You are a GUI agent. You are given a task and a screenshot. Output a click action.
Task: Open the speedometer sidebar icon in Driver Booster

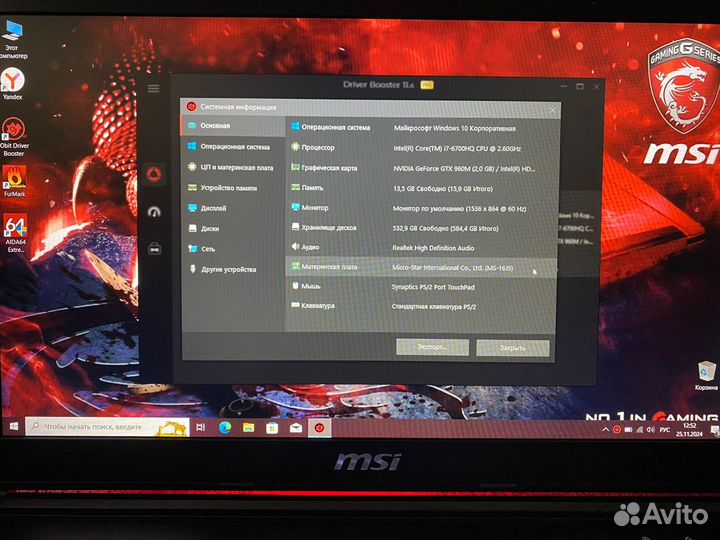(154, 212)
